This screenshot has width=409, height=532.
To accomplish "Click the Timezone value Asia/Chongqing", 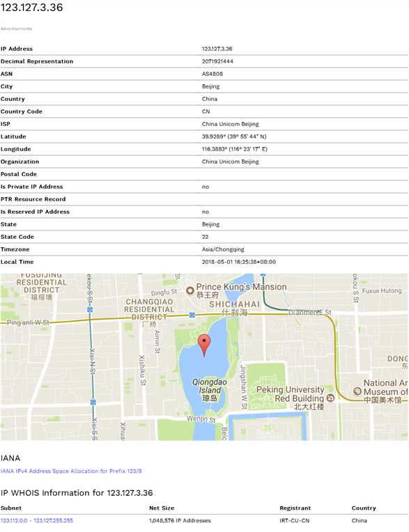I will (x=223, y=249).
